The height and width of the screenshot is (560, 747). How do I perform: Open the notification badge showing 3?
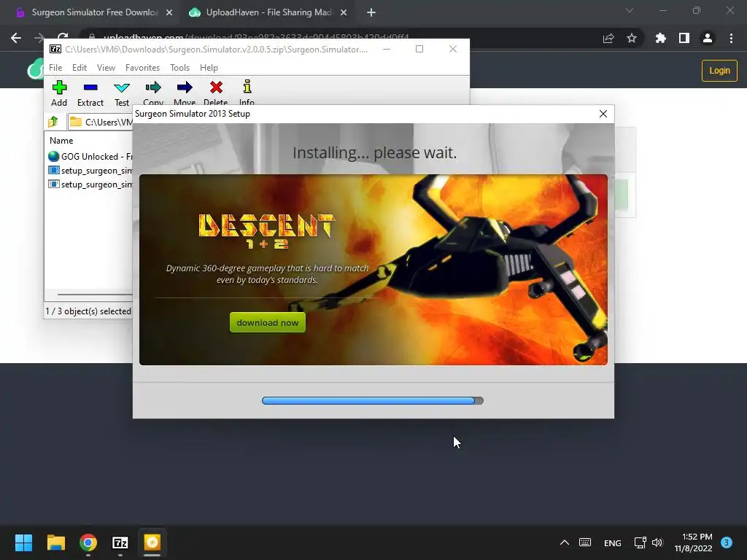tap(726, 542)
